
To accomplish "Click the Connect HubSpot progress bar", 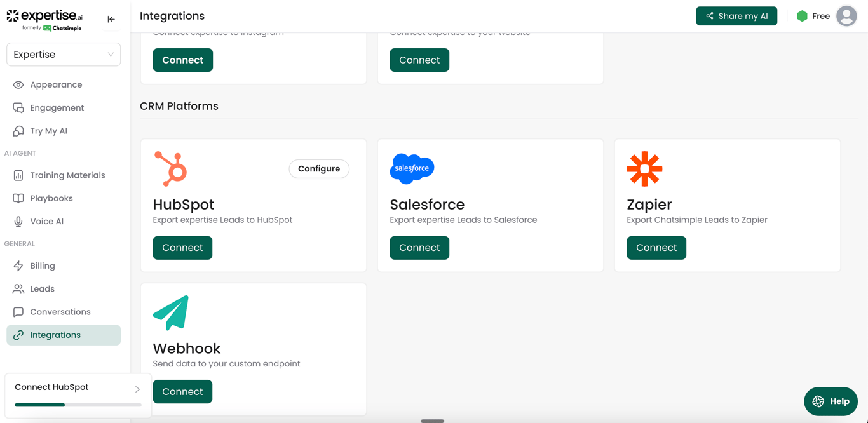I will pyautogui.click(x=78, y=405).
